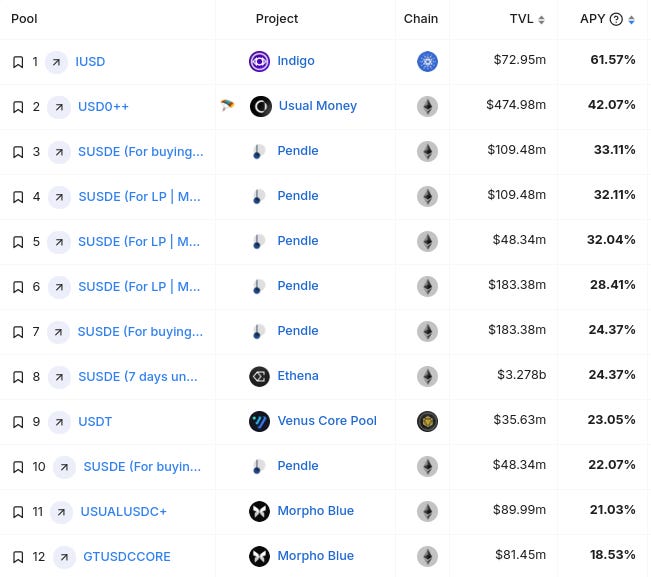This screenshot has height=577, width=651.
Task: Open external link arrow for USD0++
Action: tap(59, 107)
